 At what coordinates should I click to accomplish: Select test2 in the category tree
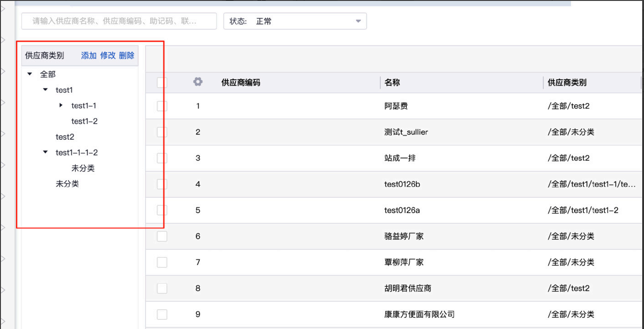tap(65, 137)
